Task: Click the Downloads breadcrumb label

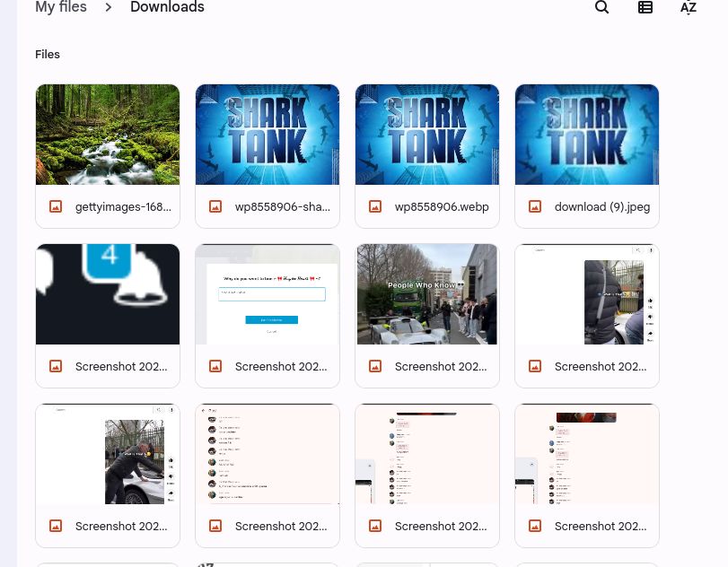Action: (x=167, y=7)
